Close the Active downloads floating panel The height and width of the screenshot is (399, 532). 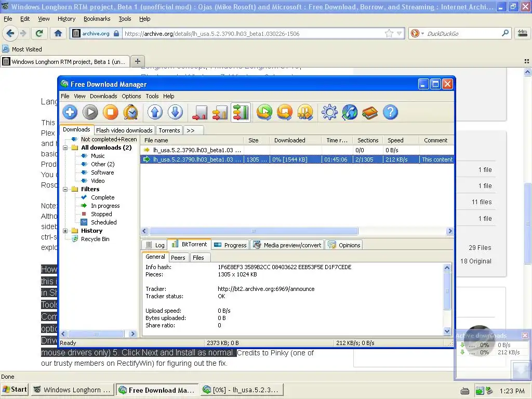pos(525,335)
